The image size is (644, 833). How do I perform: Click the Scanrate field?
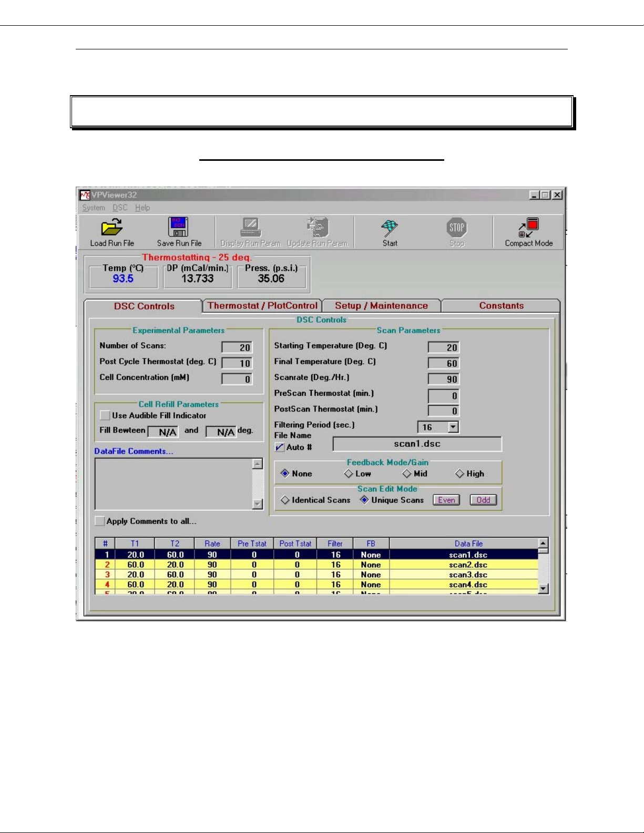[444, 379]
